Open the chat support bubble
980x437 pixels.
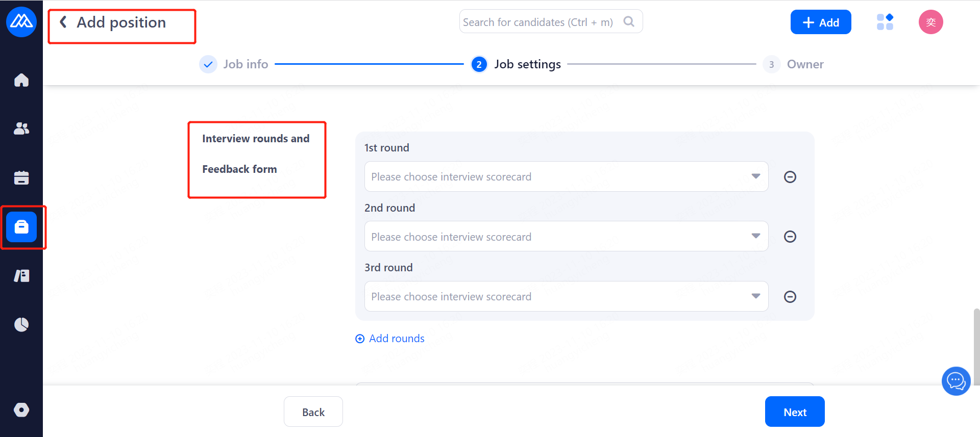coord(955,381)
